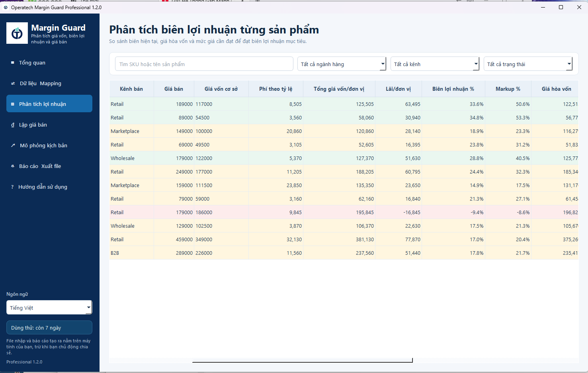Click the 14.9% margin cell
The height and width of the screenshot is (373, 588).
coord(453,185)
